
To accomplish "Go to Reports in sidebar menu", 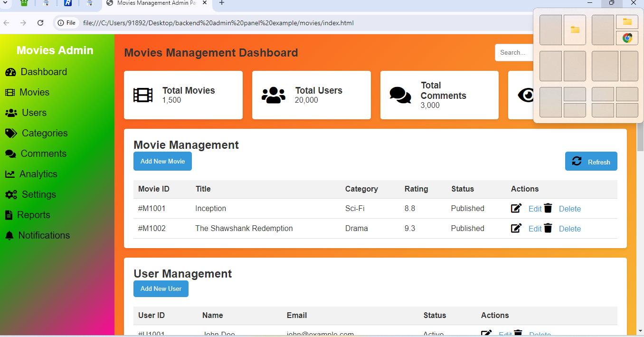I will [x=33, y=215].
